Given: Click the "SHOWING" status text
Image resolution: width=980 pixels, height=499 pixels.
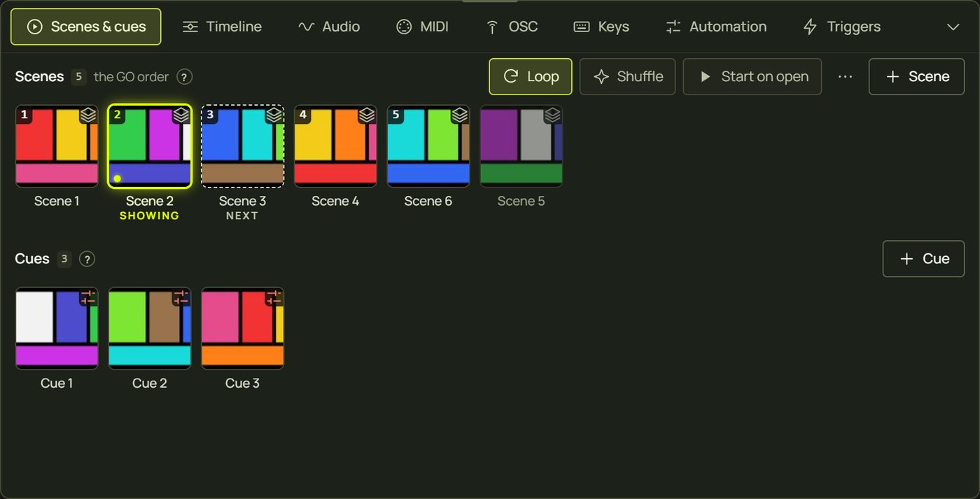Looking at the screenshot, I should tap(150, 216).
